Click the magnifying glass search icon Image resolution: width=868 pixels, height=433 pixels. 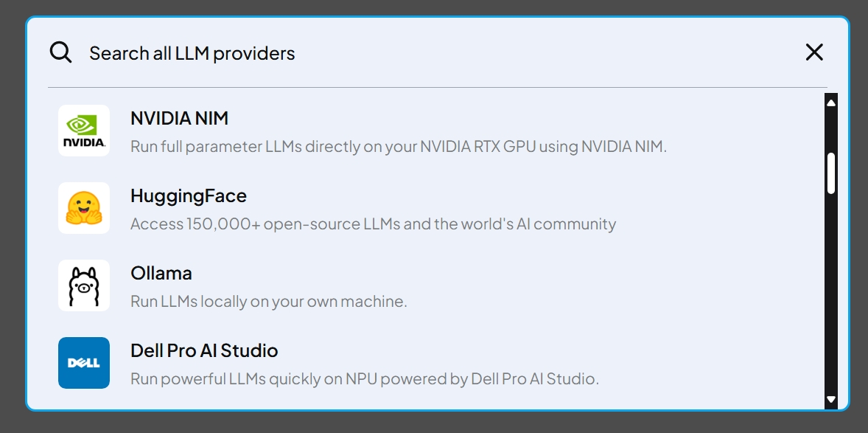pos(60,52)
